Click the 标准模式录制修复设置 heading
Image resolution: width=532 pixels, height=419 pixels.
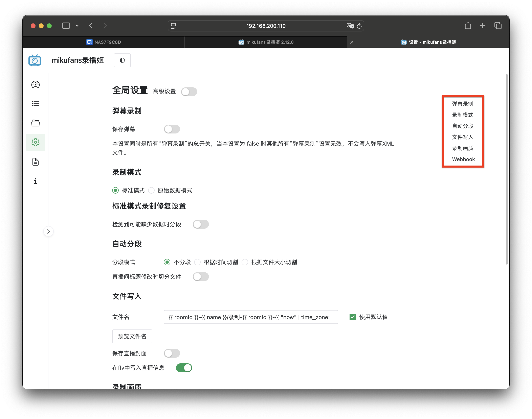[x=149, y=206]
